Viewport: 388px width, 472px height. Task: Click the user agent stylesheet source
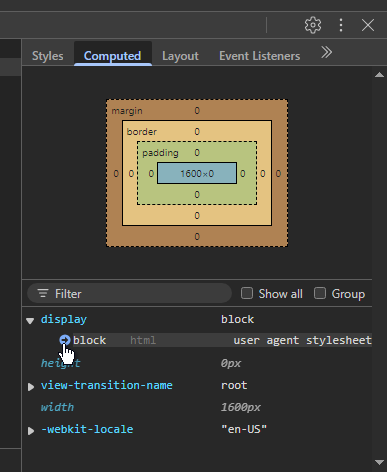coord(302,340)
